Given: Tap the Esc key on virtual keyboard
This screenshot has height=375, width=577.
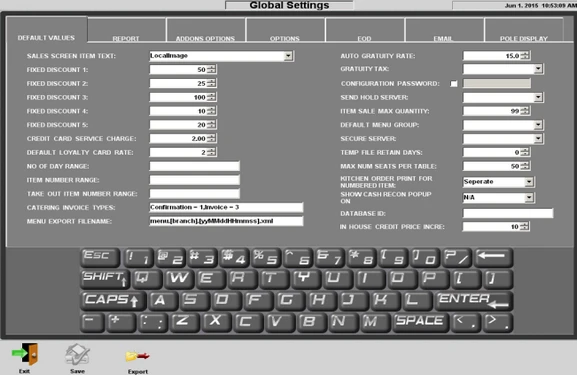Looking at the screenshot, I should coord(100,257).
